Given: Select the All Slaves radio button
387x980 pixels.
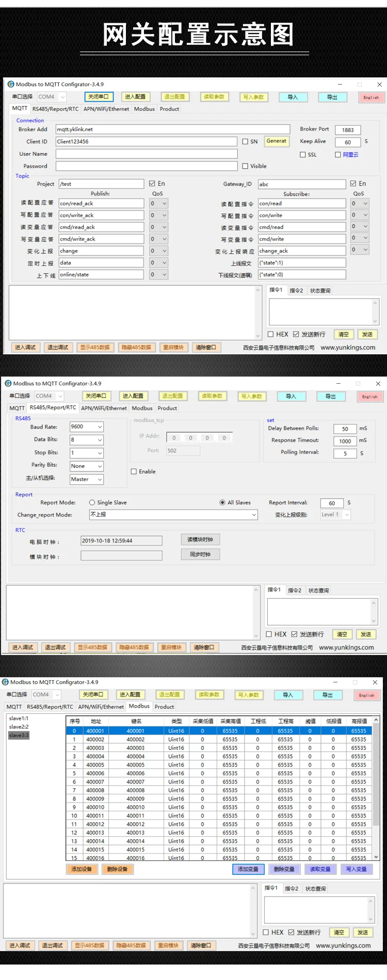Looking at the screenshot, I should (x=223, y=502).
